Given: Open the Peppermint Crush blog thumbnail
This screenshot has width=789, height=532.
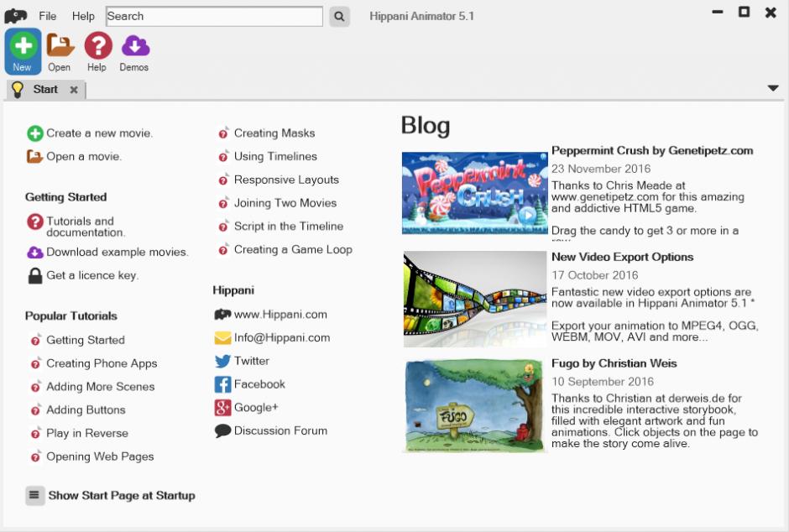Looking at the screenshot, I should [474, 193].
